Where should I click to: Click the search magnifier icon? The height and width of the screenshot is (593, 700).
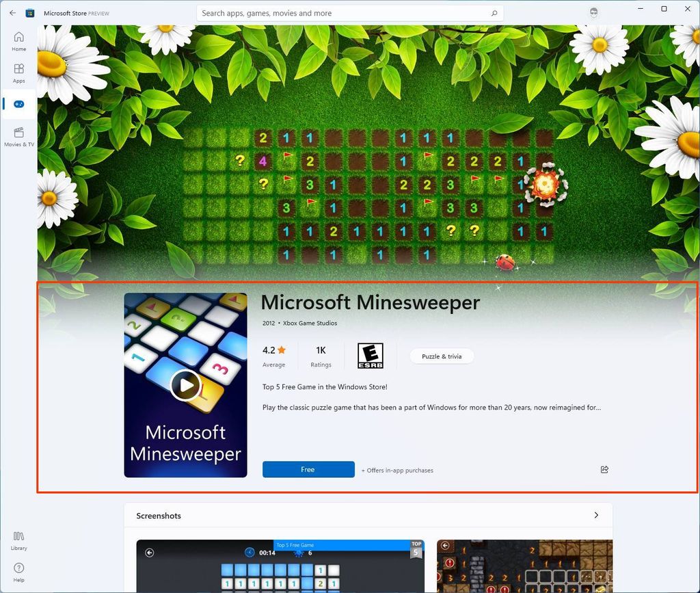(x=494, y=13)
